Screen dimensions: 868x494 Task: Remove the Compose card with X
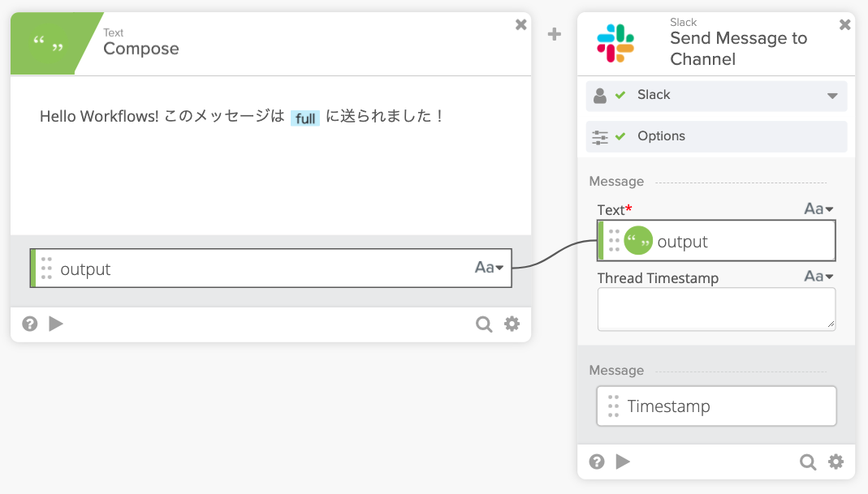coord(521,25)
